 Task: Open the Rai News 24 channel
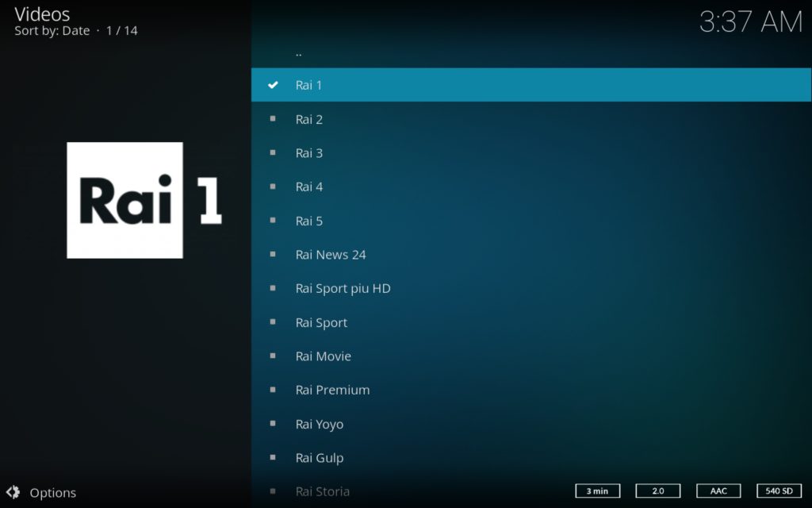331,255
